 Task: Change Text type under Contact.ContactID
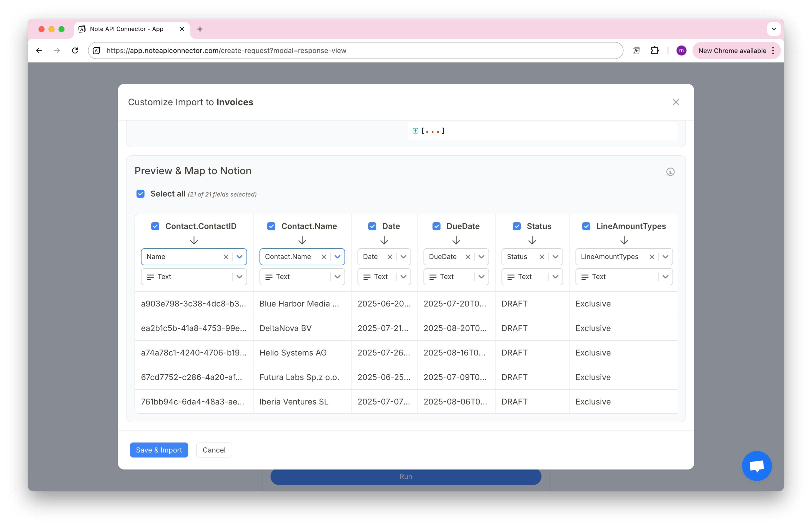194,276
